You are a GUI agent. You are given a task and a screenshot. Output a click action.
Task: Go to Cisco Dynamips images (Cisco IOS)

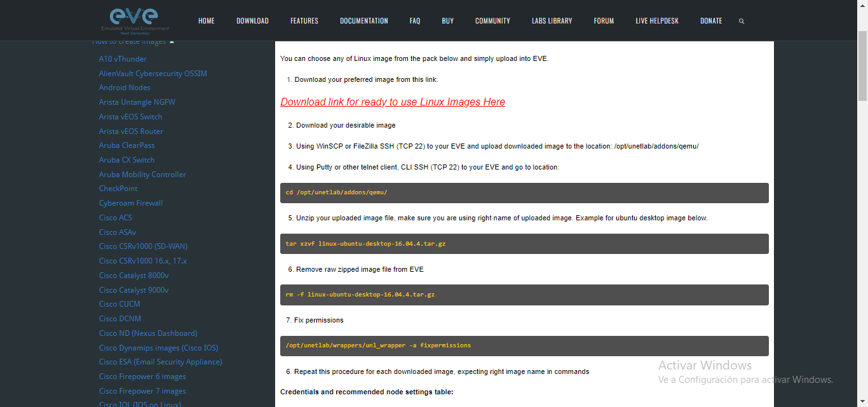point(158,348)
